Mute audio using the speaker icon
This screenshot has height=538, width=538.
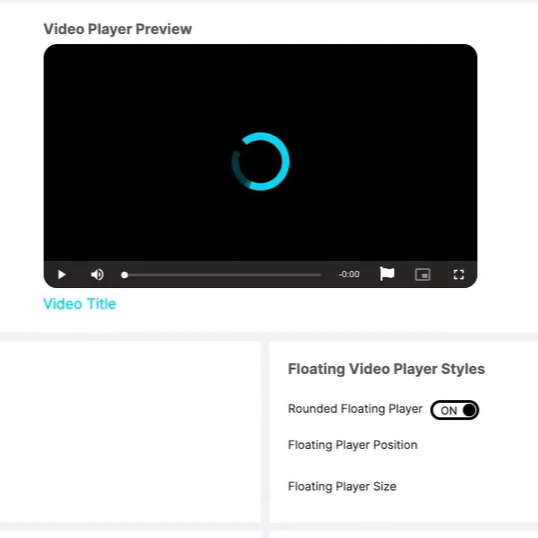coord(97,274)
